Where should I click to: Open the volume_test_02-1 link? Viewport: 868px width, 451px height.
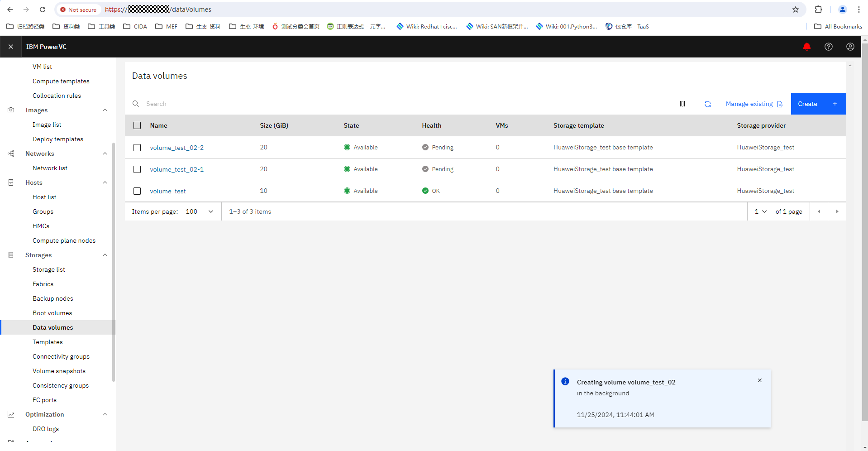(177, 169)
